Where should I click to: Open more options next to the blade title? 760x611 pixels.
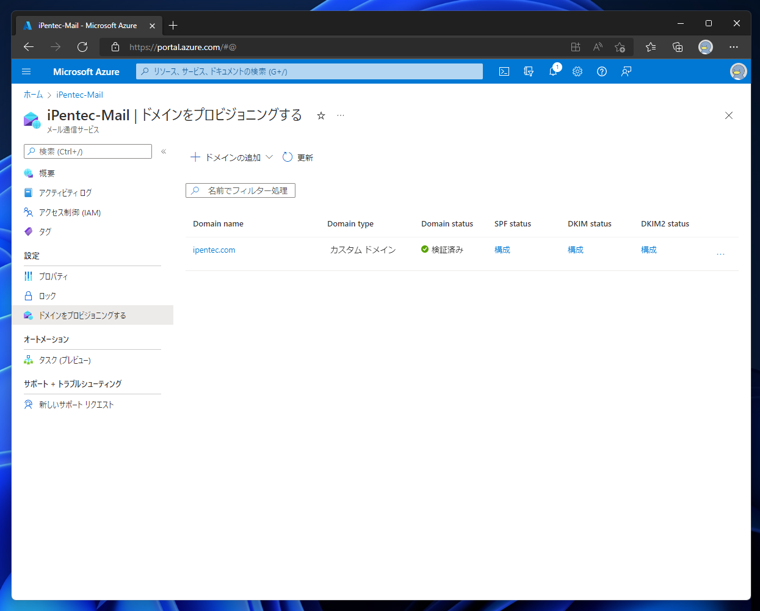(x=341, y=116)
